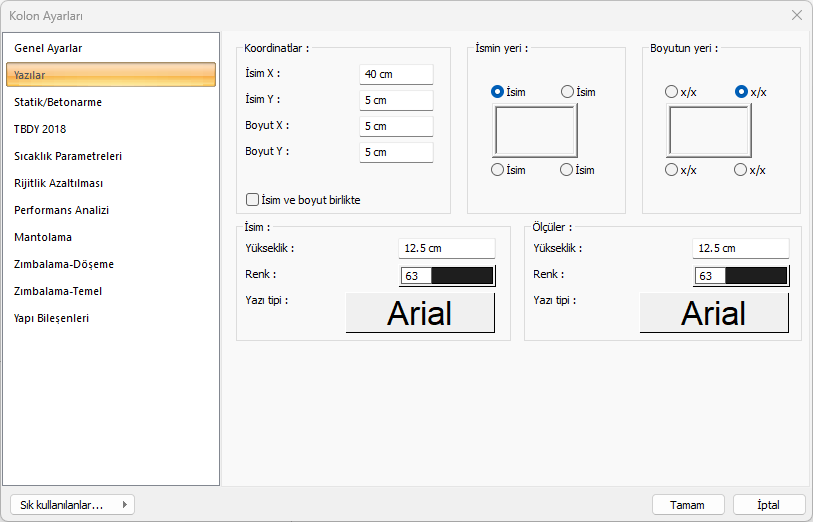The image size is (813, 522).
Task: Go to Performans Analizi settings
Action: click(61, 210)
